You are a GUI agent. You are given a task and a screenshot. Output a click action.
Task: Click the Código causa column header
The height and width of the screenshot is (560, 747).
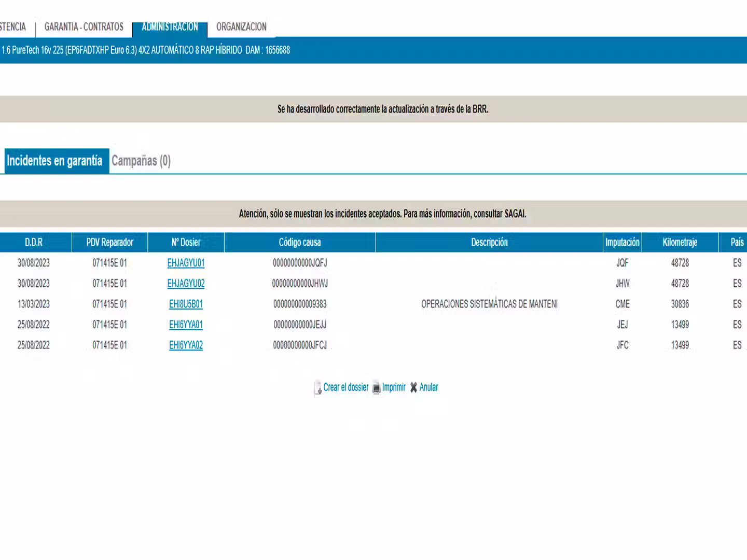300,242
